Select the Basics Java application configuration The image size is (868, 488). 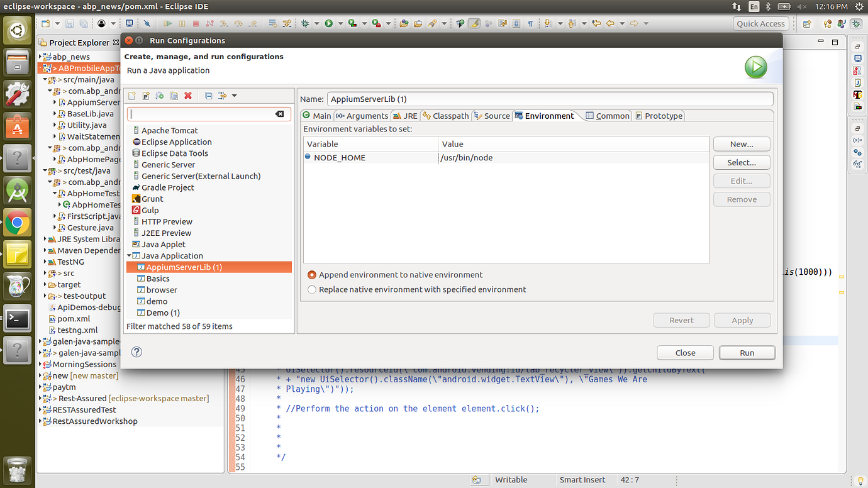[153, 279]
